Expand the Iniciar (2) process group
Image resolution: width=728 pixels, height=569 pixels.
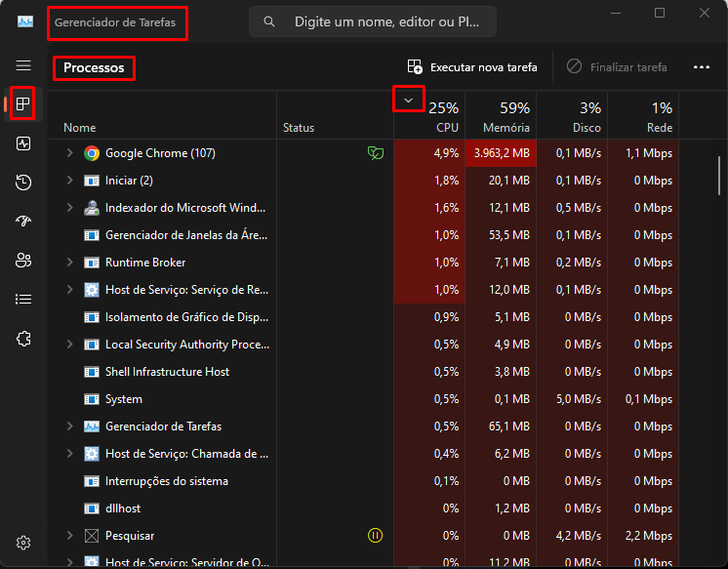click(69, 181)
